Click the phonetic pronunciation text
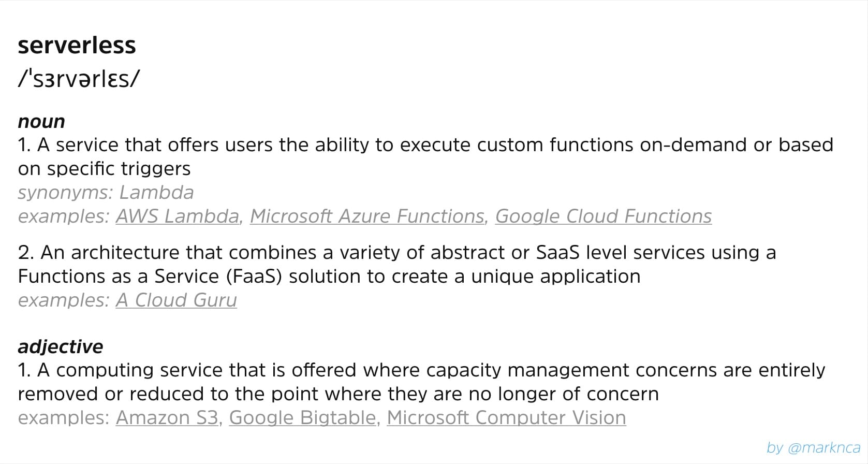The image size is (868, 464). tap(79, 79)
